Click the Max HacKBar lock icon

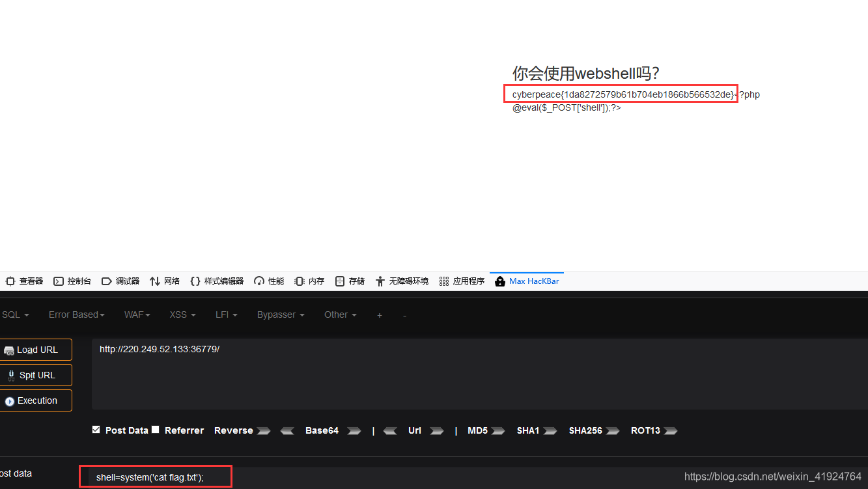[500, 281]
